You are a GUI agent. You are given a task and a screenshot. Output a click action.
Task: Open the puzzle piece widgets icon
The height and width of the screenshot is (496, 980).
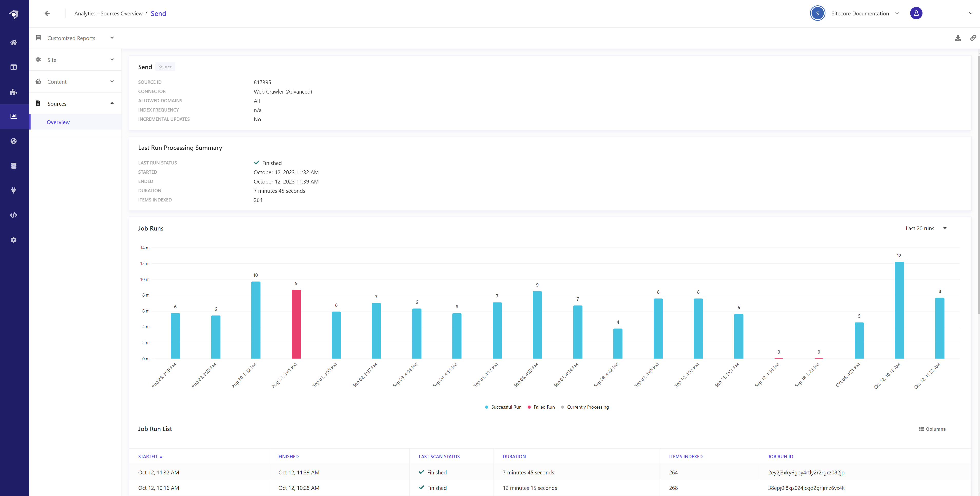click(14, 92)
